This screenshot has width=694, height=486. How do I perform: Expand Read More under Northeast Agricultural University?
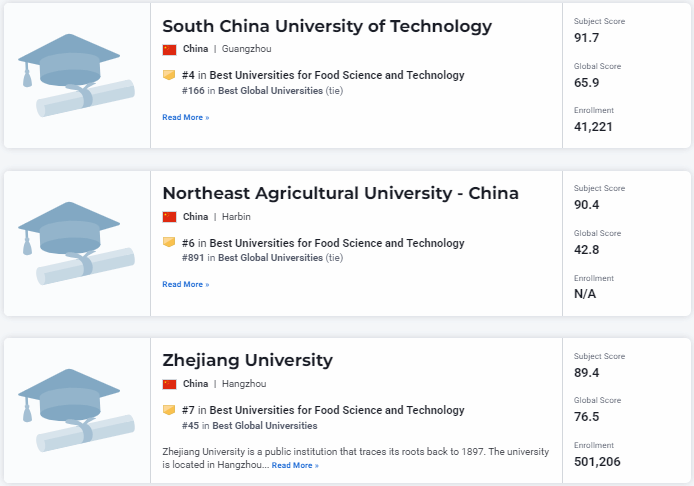click(x=186, y=285)
